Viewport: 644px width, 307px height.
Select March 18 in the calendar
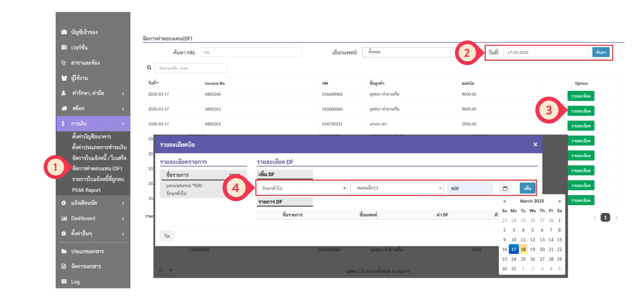[523, 249]
